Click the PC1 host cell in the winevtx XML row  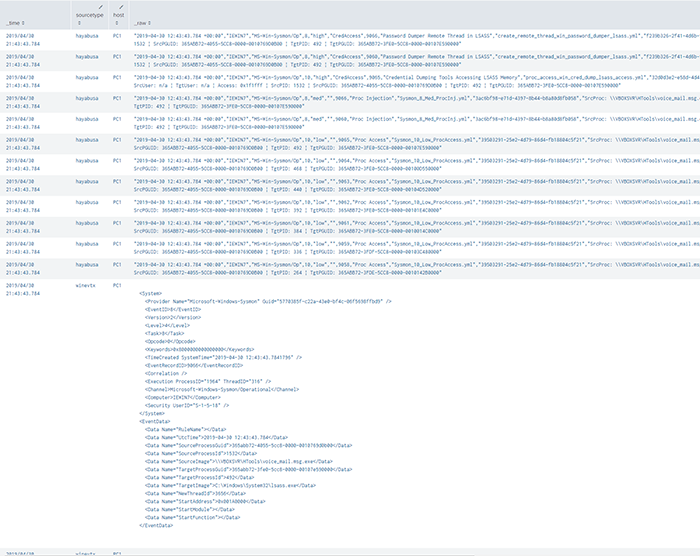117,285
